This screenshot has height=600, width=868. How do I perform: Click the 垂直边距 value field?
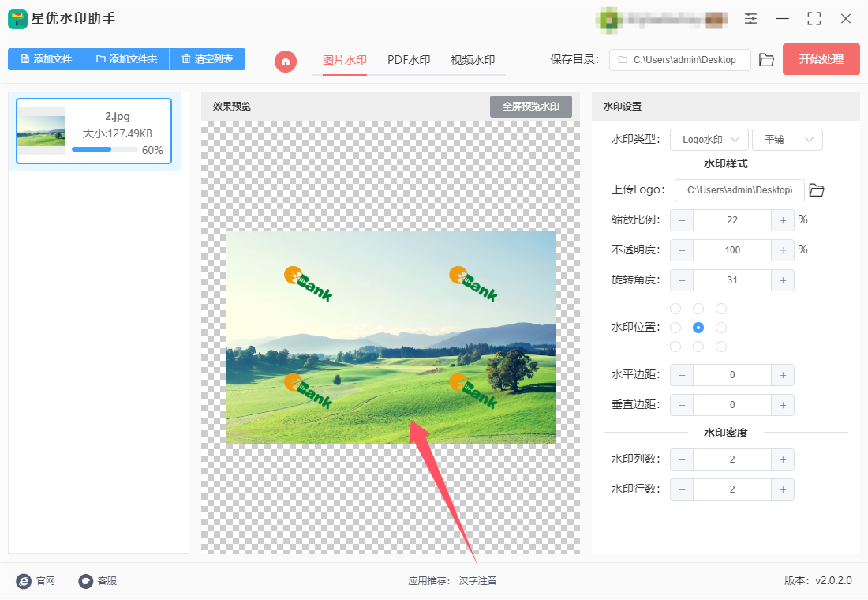point(732,405)
